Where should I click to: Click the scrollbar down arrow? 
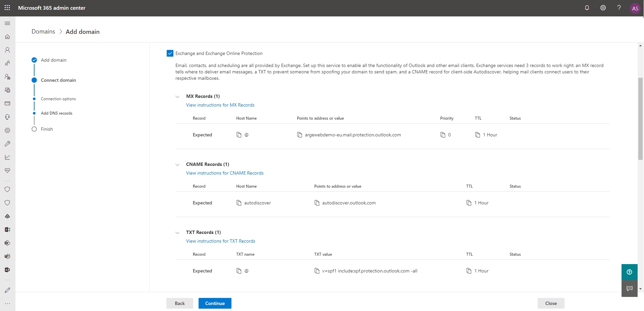(x=641, y=289)
